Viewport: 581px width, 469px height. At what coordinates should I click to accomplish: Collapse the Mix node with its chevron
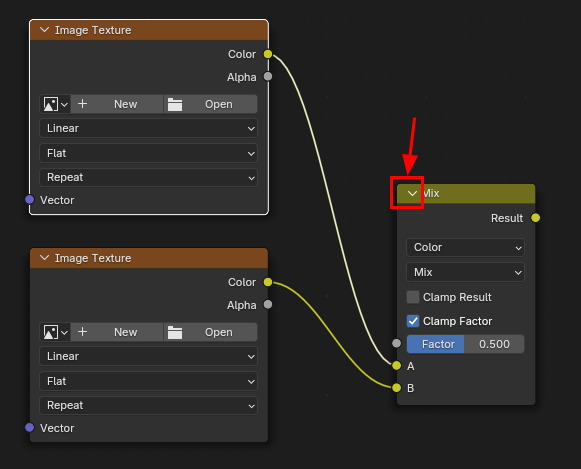tap(412, 193)
